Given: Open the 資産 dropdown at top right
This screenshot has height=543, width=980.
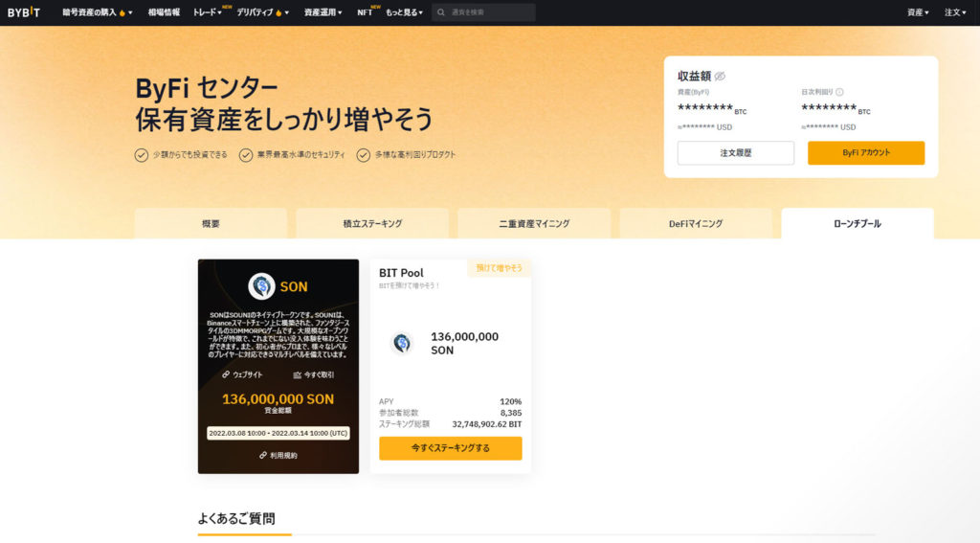Looking at the screenshot, I should pos(918,12).
